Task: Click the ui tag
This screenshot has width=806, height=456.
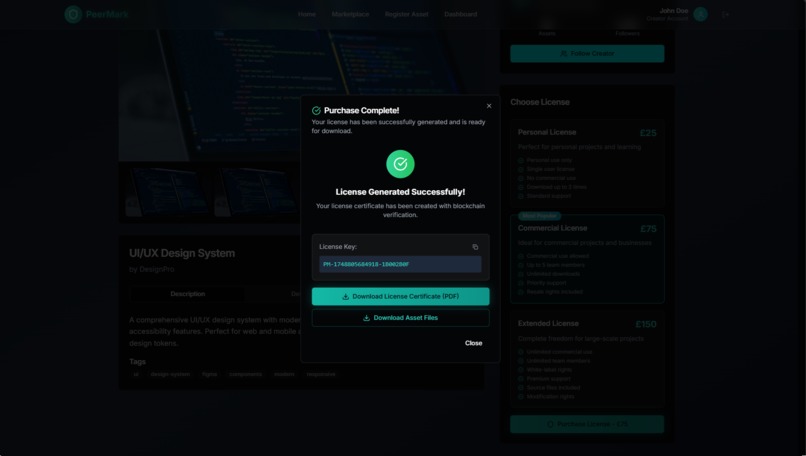Action: pos(136,374)
